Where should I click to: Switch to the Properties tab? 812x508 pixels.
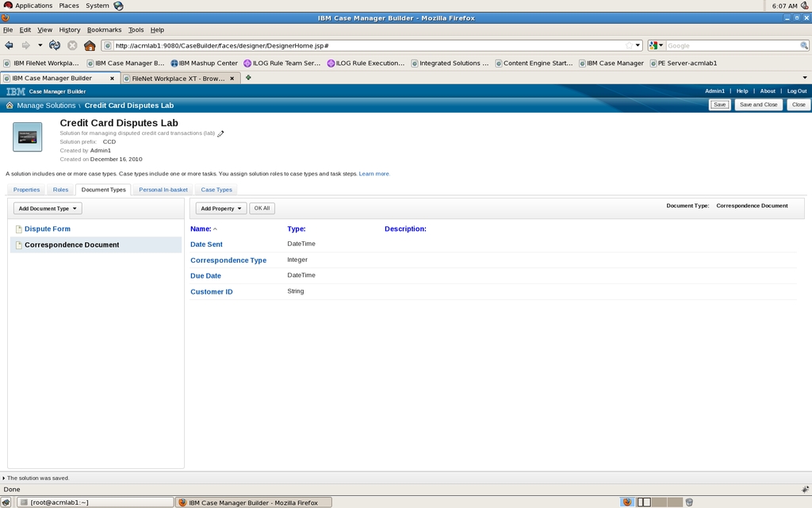click(x=26, y=190)
